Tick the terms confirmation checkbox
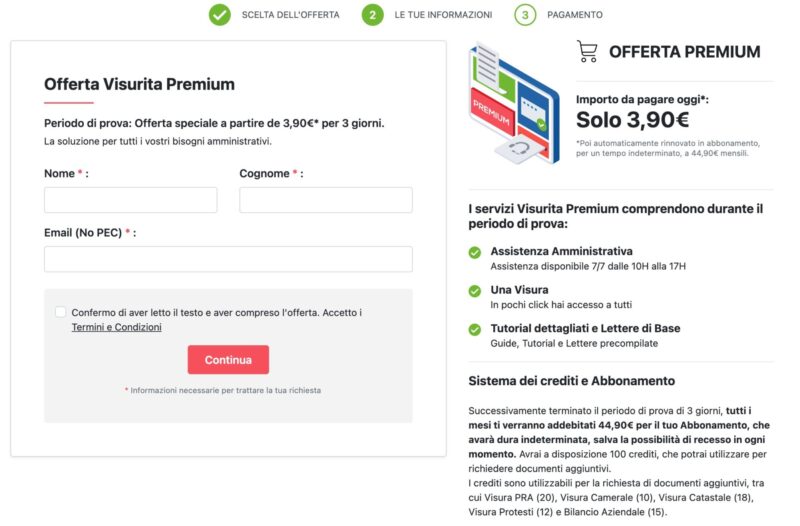This screenshot has height=526, width=800. 61,312
